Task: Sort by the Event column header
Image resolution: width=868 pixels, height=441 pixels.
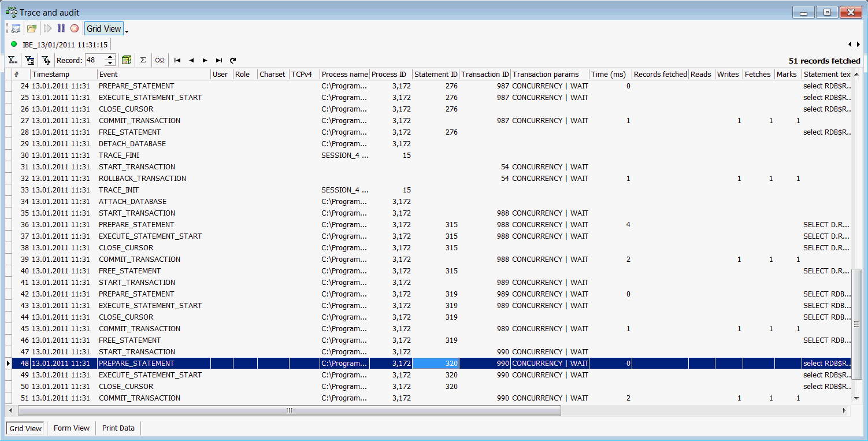Action: pos(154,74)
